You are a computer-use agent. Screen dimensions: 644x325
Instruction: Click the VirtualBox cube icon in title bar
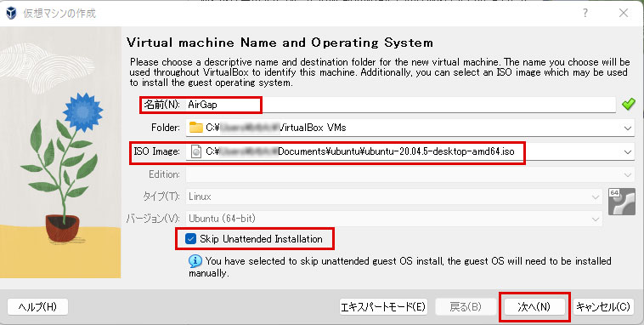click(11, 13)
